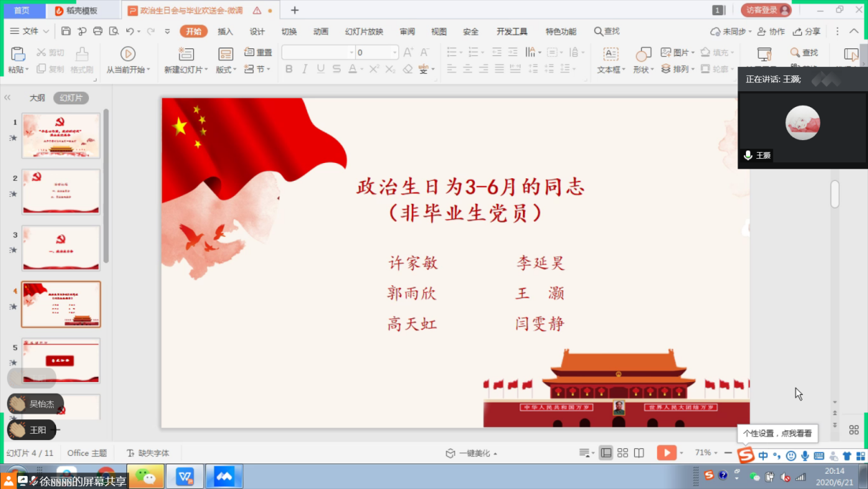Insert a text box (文本框)
The height and width of the screenshot is (489, 868).
point(610,55)
